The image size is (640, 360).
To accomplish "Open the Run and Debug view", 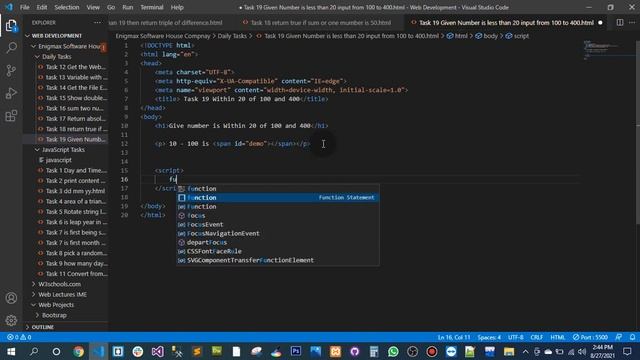I will 11,93.
